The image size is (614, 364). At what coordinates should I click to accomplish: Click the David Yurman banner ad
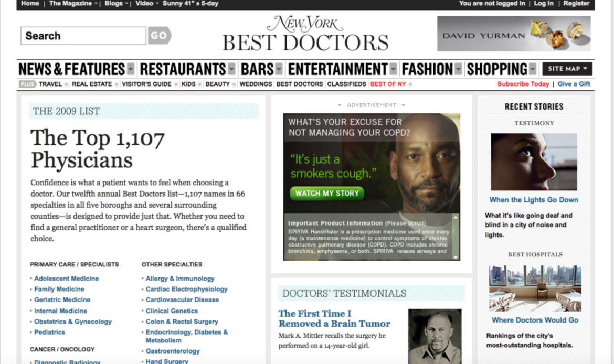(514, 34)
